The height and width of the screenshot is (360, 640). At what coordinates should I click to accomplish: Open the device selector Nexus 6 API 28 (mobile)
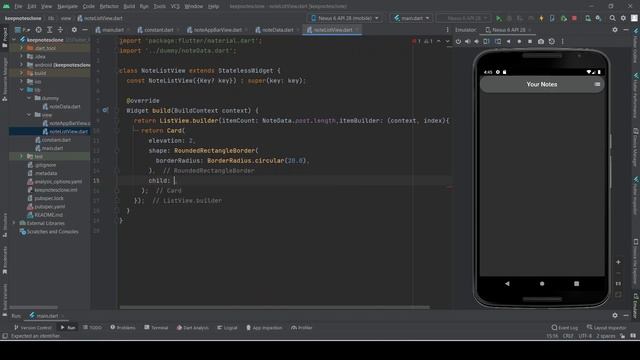tap(345, 18)
